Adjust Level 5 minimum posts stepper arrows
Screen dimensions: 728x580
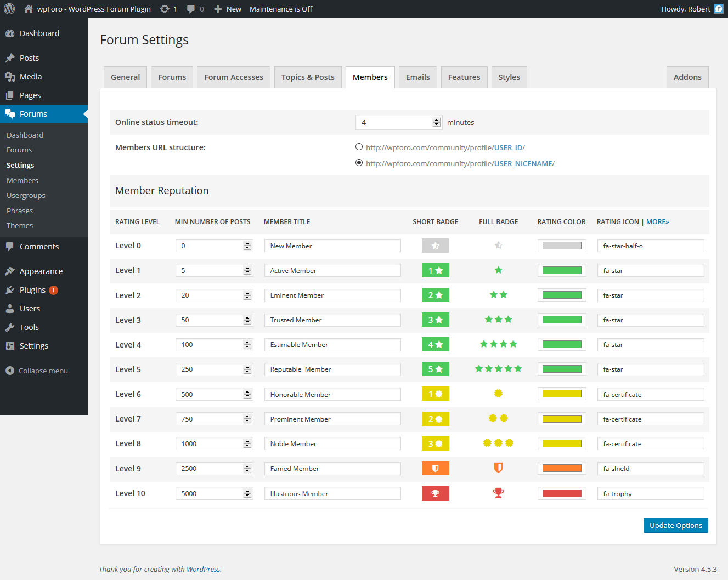[x=247, y=369]
